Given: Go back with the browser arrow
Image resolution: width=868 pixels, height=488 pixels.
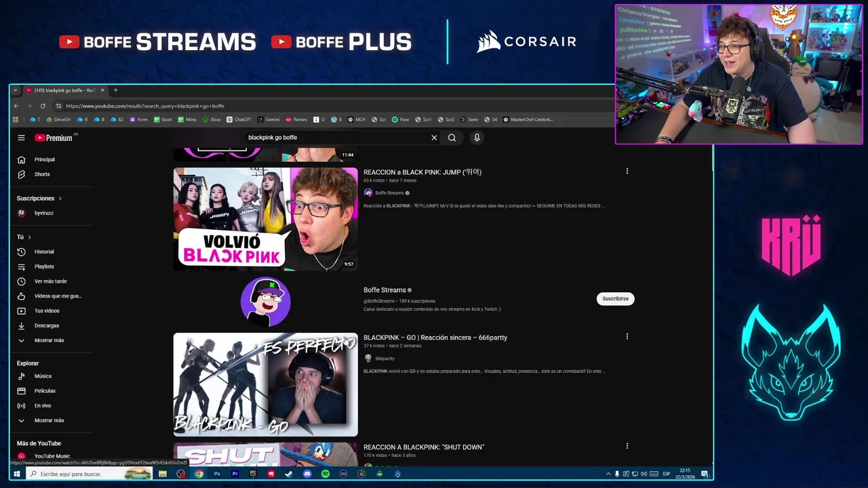Looking at the screenshot, I should tap(16, 106).
